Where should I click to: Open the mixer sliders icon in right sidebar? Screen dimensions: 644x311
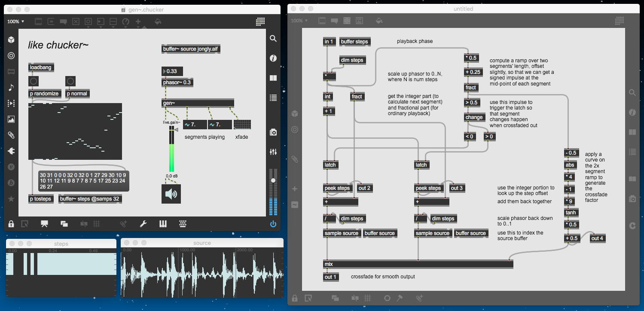(273, 152)
